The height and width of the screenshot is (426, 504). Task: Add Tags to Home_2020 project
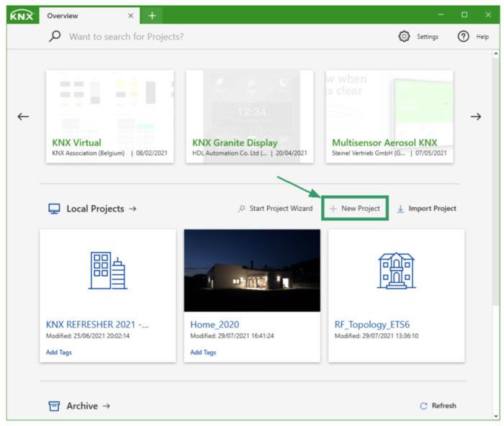tap(203, 352)
